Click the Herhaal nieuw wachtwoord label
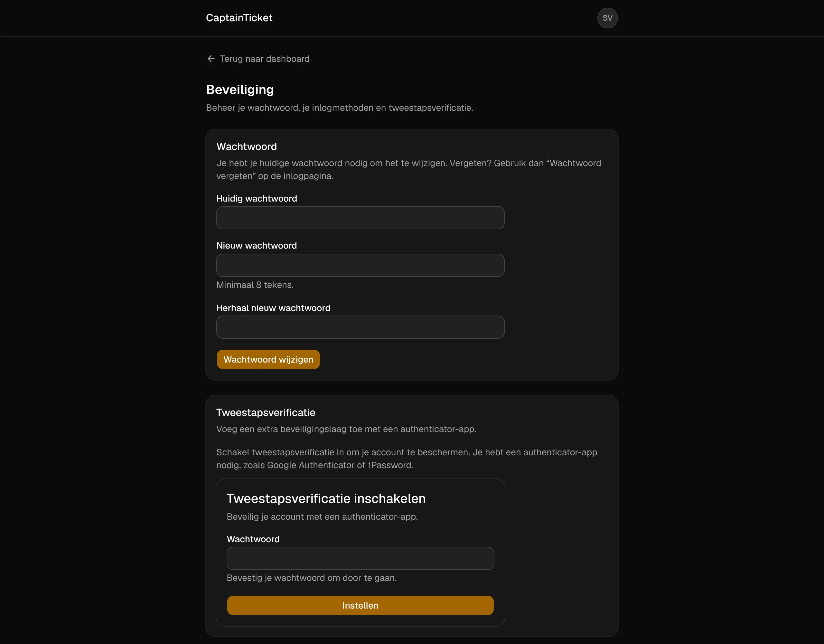Image resolution: width=824 pixels, height=644 pixels. click(x=273, y=308)
